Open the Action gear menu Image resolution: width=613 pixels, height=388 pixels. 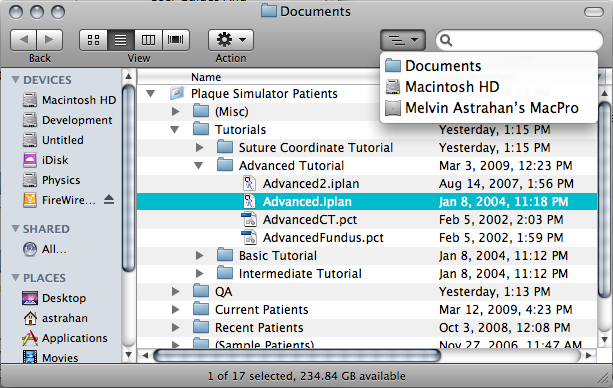[x=231, y=40]
